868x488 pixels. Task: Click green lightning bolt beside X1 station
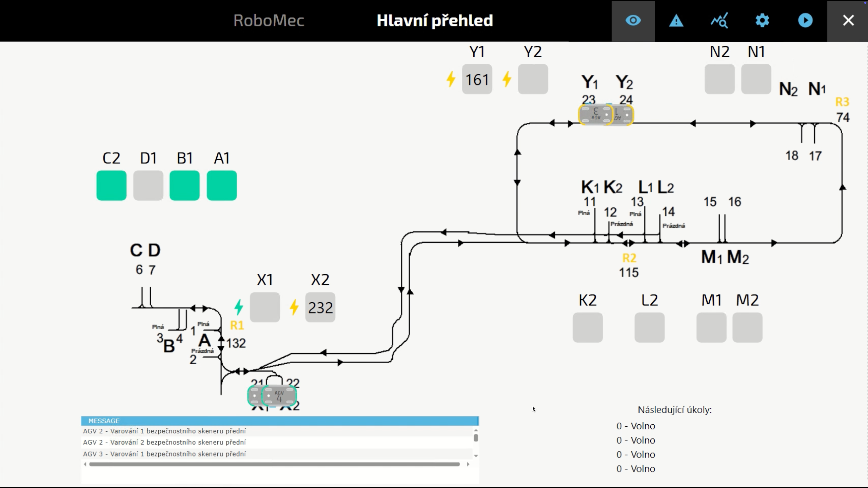click(239, 307)
